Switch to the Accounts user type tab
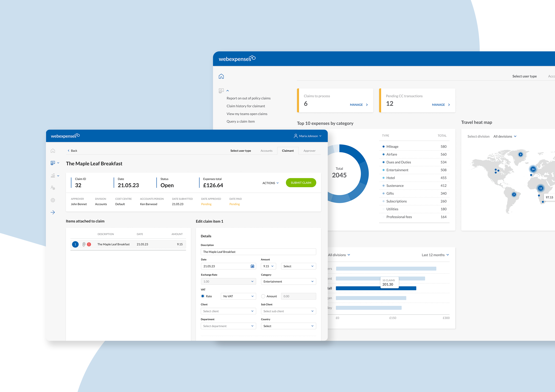 [266, 151]
